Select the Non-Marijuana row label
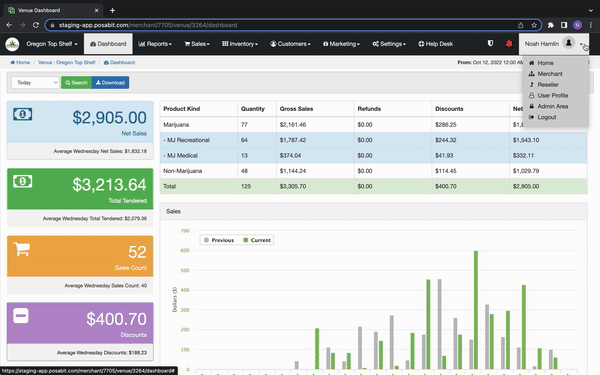The height and width of the screenshot is (375, 600). [183, 171]
